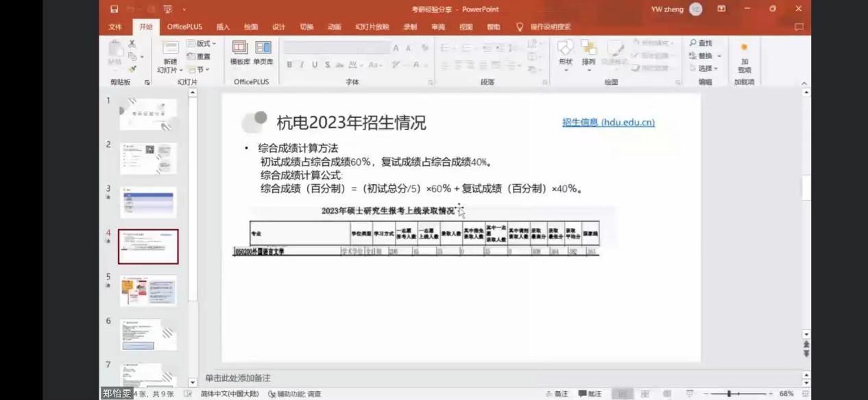Open the Insert ribbon tab

[x=223, y=27]
